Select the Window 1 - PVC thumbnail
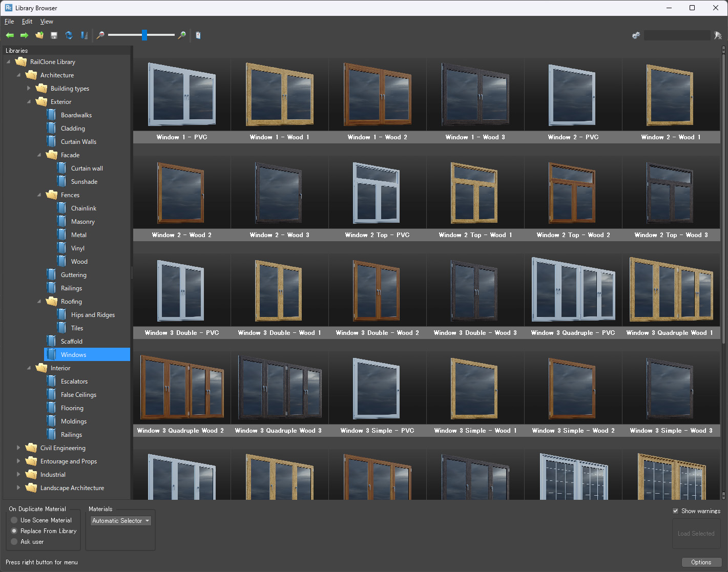This screenshot has width=728, height=572. pyautogui.click(x=182, y=101)
